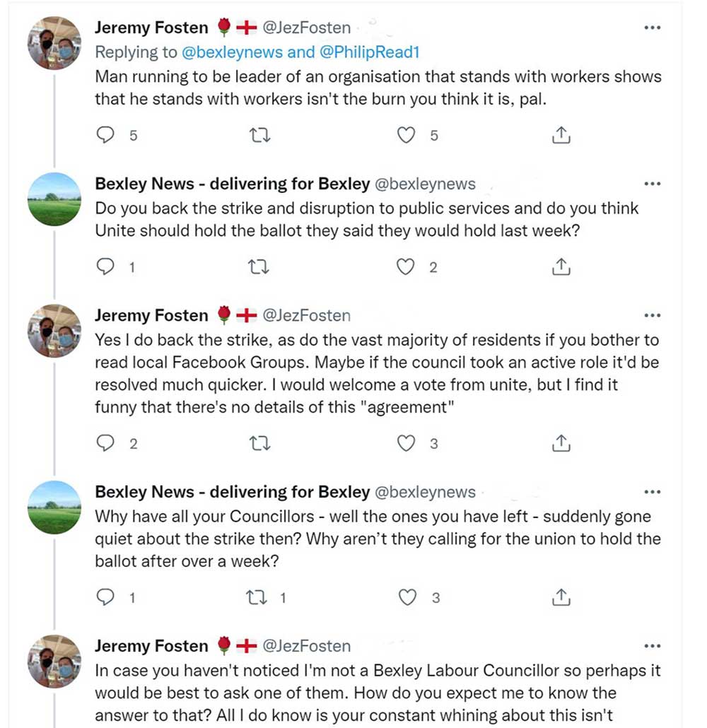Image resolution: width=707 pixels, height=728 pixels.
Task: Open more options on first Bexley News tweet
Action: (x=653, y=184)
